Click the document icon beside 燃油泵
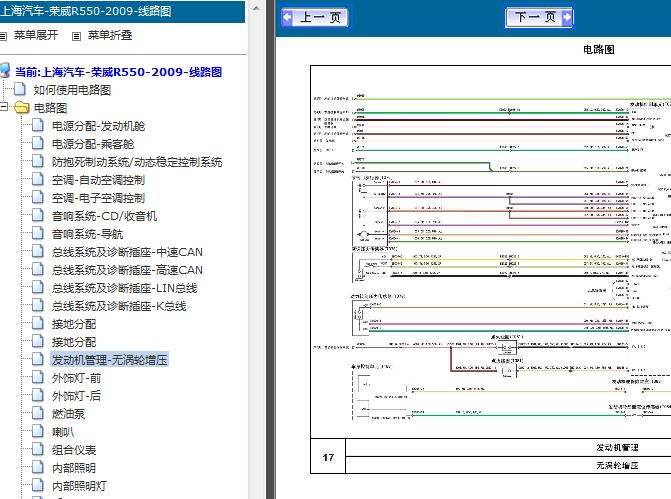The height and width of the screenshot is (499, 671). coord(38,413)
